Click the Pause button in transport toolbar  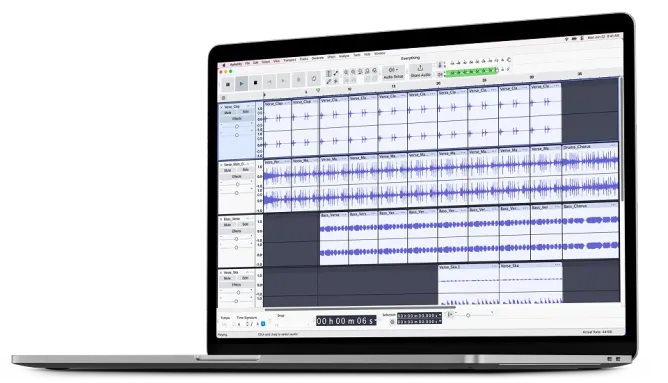[x=228, y=84]
